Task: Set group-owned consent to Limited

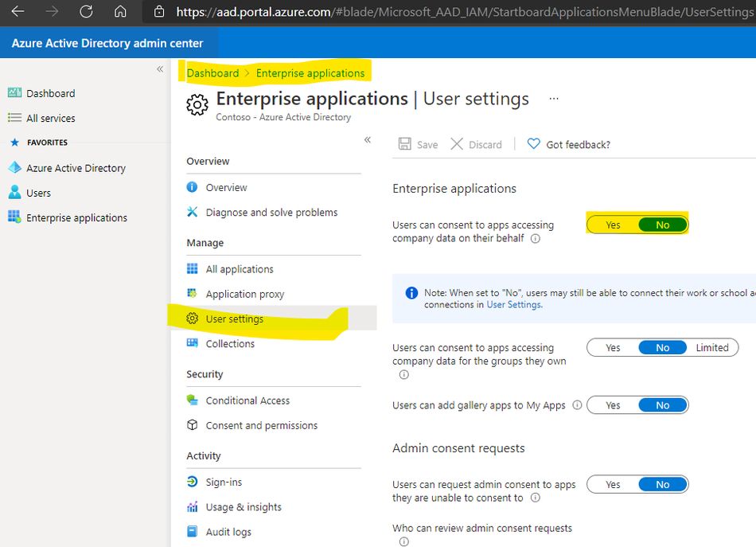Action: pyautogui.click(x=712, y=348)
